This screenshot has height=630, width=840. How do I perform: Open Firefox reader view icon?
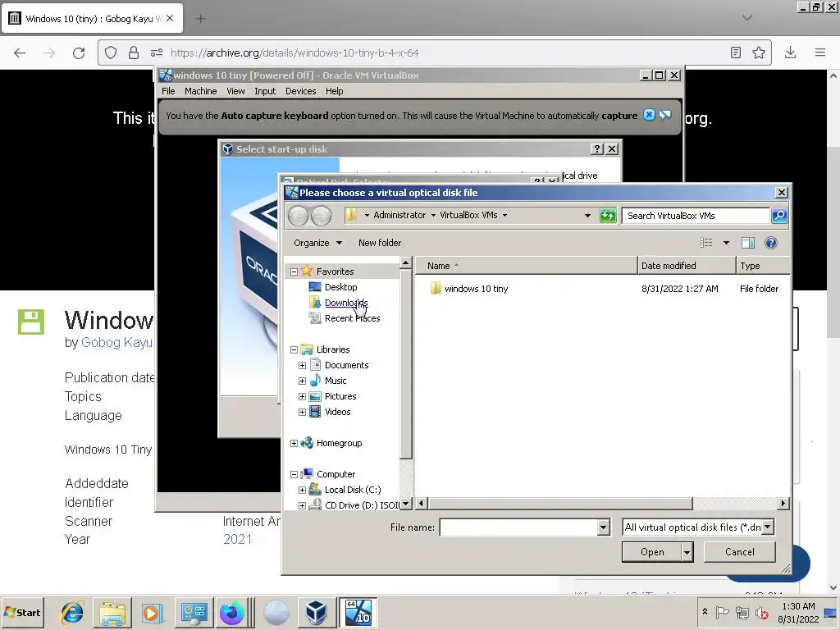(x=736, y=52)
